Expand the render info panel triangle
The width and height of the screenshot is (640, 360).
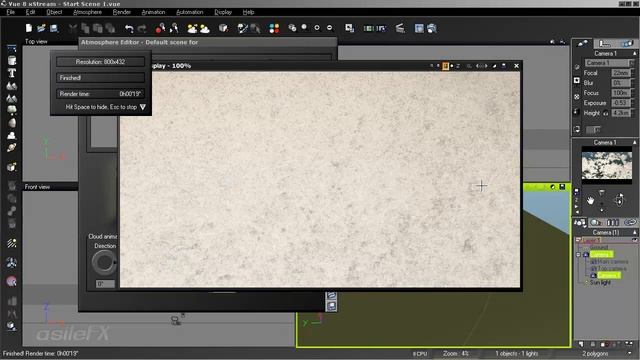pos(142,107)
